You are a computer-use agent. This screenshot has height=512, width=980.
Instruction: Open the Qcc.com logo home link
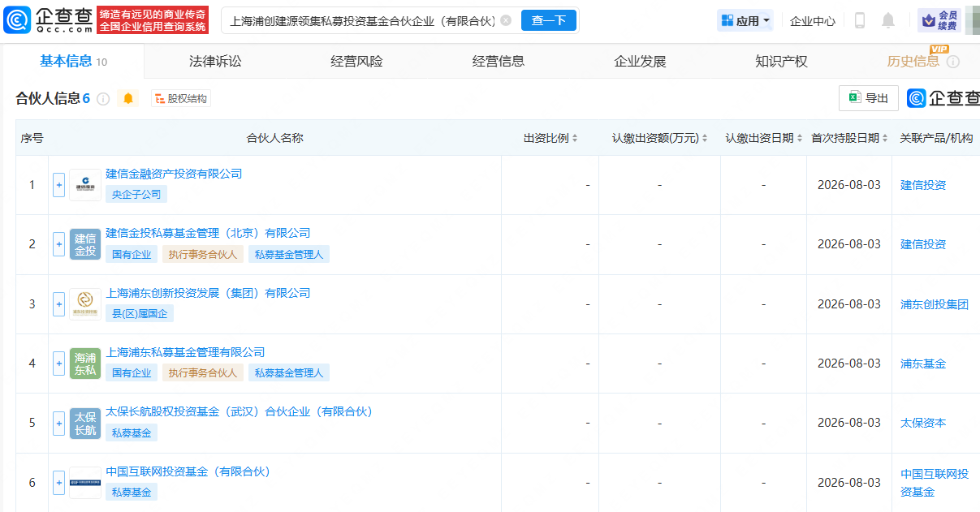tap(48, 20)
